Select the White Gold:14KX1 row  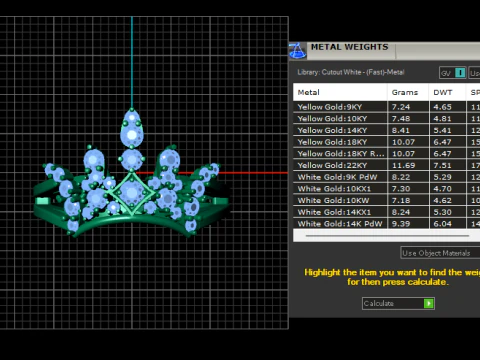(x=387, y=212)
